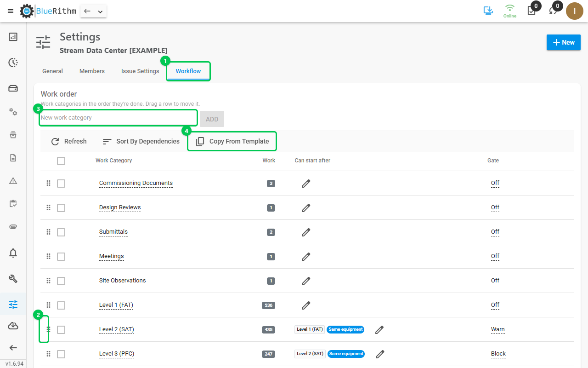Click the blue New button
This screenshot has width=588, height=368.
click(564, 42)
